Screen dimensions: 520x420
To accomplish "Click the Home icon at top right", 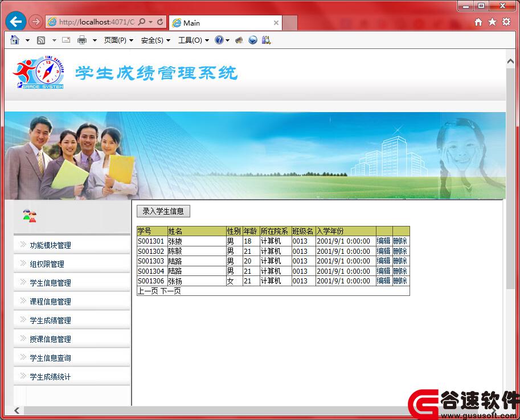I will [478, 22].
